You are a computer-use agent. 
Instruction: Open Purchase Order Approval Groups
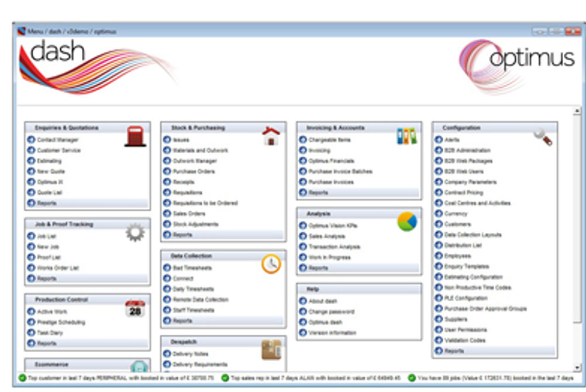[485, 308]
